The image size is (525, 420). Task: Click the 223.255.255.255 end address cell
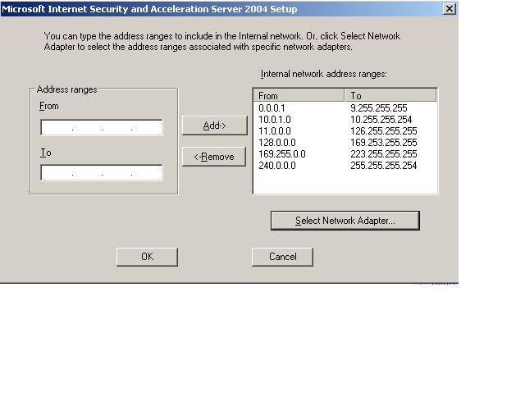click(x=384, y=154)
